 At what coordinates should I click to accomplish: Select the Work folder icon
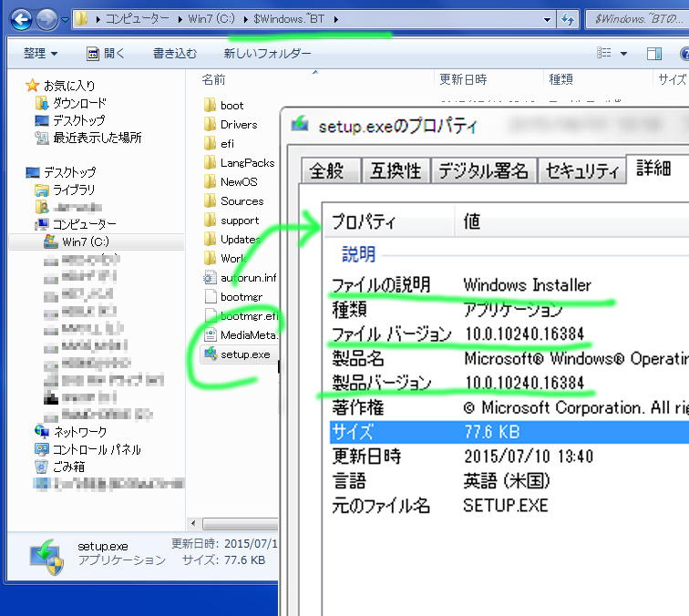(x=210, y=258)
